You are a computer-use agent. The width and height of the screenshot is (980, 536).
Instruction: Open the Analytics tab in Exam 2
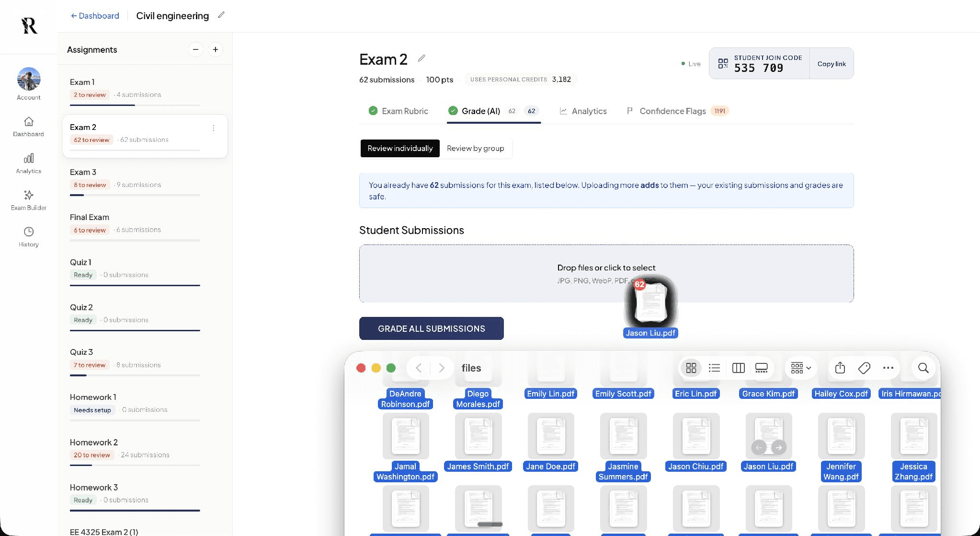(583, 111)
